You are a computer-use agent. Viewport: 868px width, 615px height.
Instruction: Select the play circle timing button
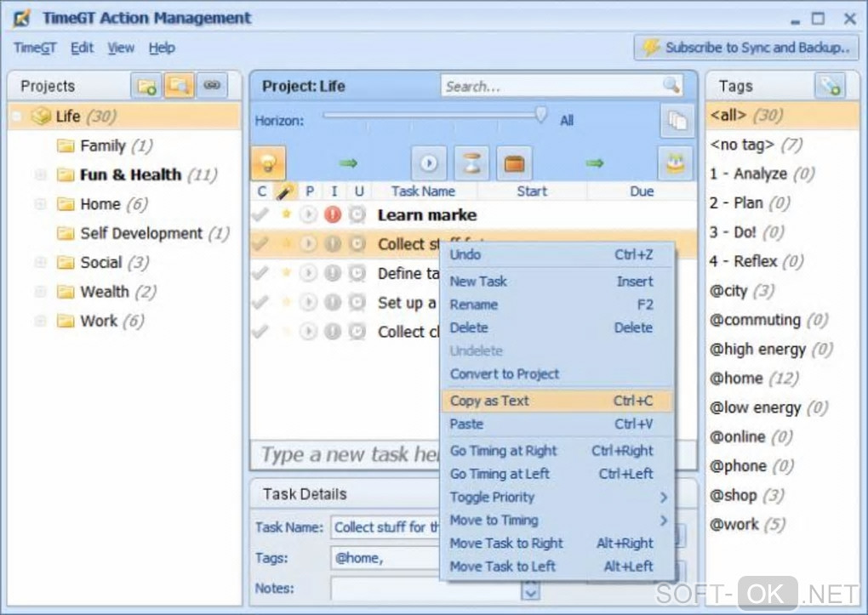428,162
